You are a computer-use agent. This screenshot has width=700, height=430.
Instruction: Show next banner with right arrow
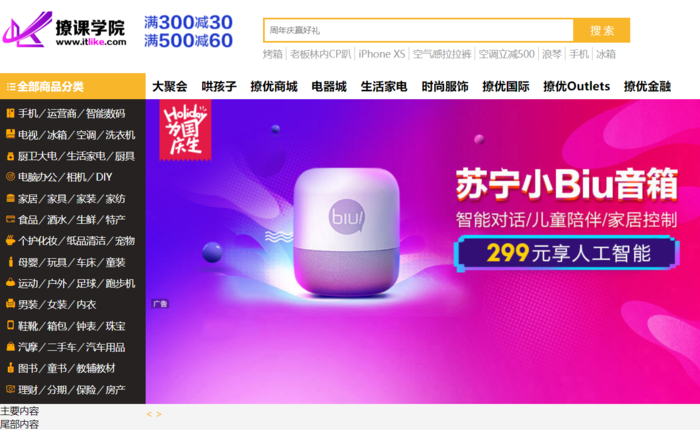(x=159, y=414)
